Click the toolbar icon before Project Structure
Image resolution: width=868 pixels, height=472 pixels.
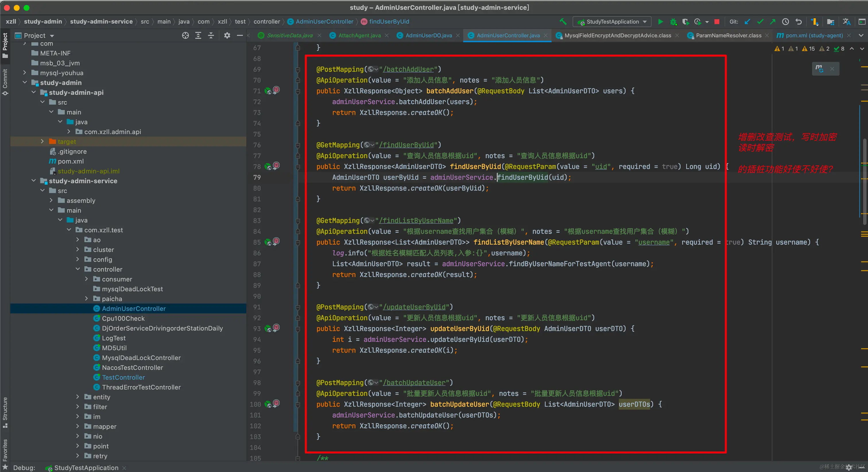click(815, 22)
